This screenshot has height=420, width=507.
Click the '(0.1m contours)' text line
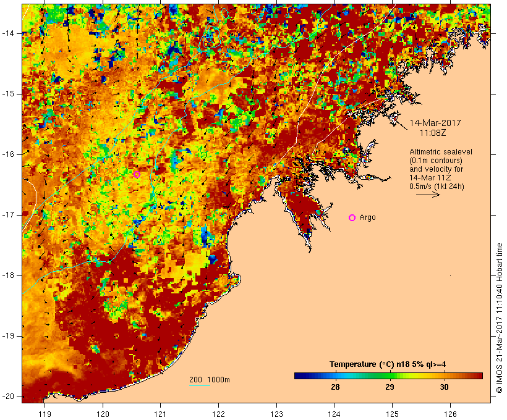coord(436,161)
